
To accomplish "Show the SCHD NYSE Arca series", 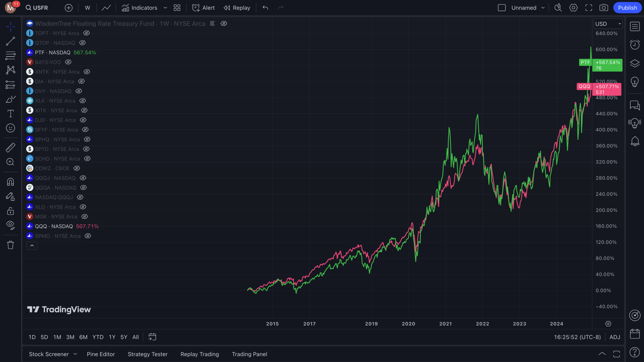I will tap(87, 159).
